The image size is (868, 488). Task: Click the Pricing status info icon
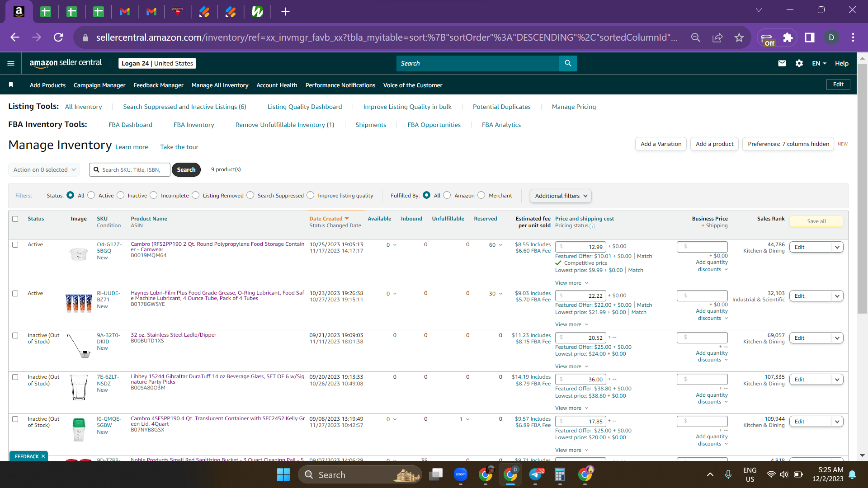click(592, 226)
